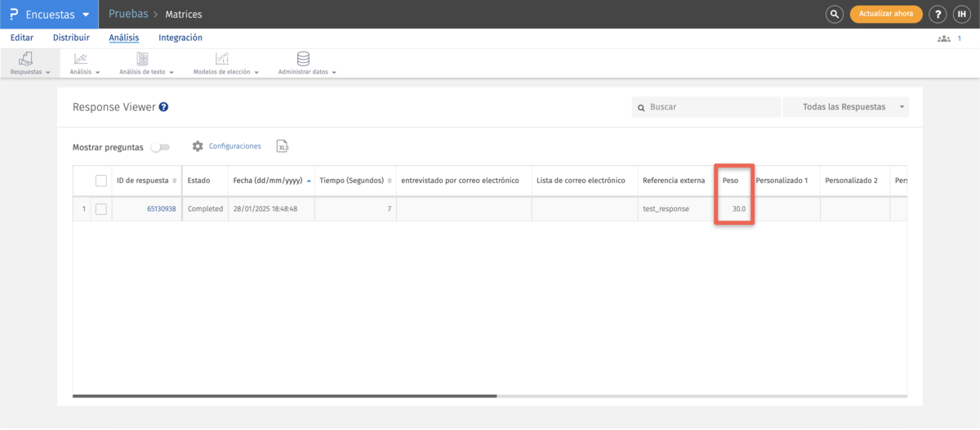Click the Matrices breadcrumb
This screenshot has height=430, width=980.
point(184,15)
